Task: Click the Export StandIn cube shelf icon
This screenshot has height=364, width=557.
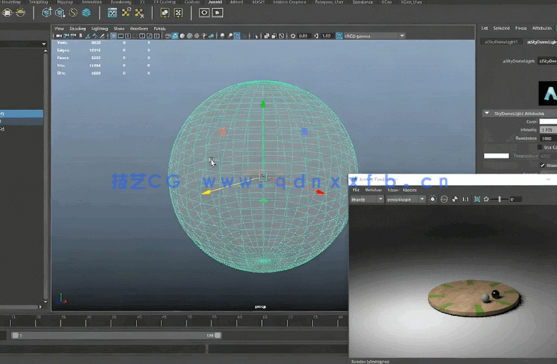Action: [60, 13]
